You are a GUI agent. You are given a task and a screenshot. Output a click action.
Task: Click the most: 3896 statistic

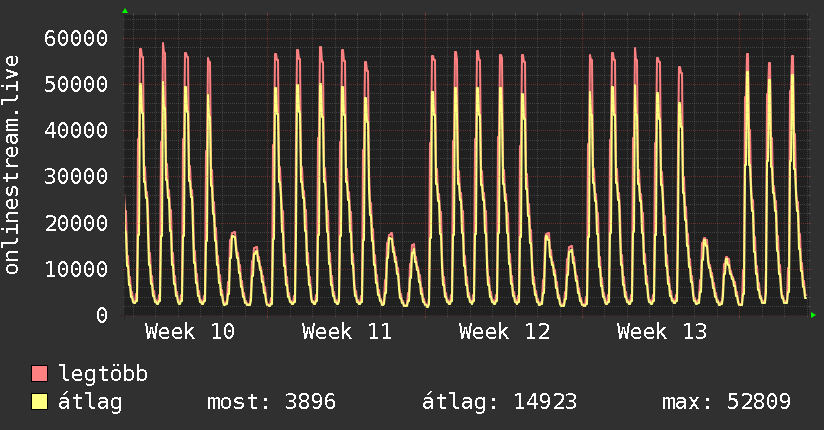pos(270,402)
